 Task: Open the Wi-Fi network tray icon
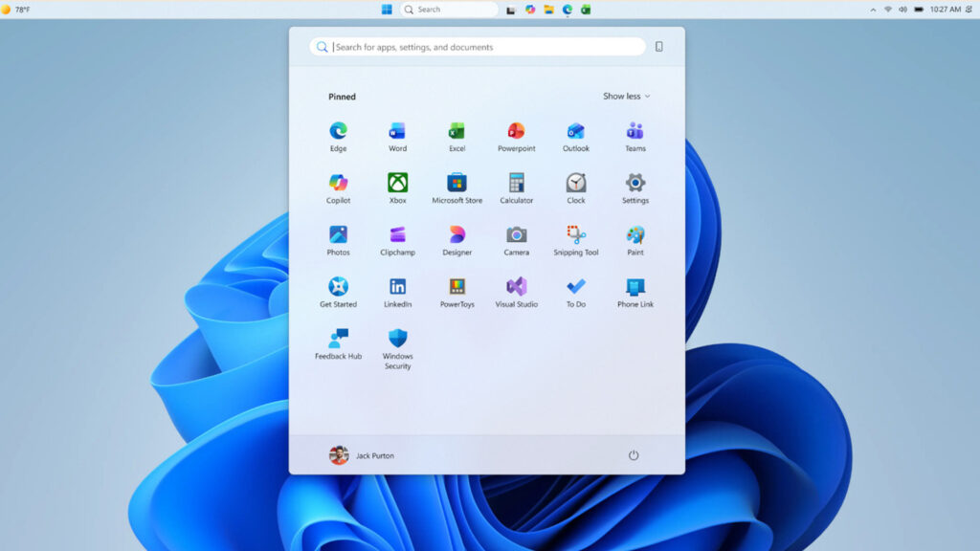(x=887, y=10)
